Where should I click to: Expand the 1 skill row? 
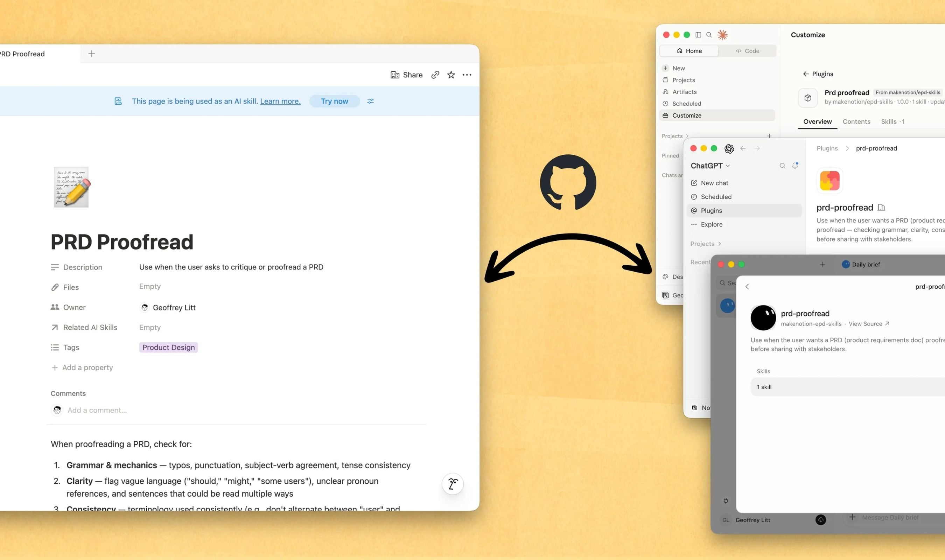click(847, 387)
